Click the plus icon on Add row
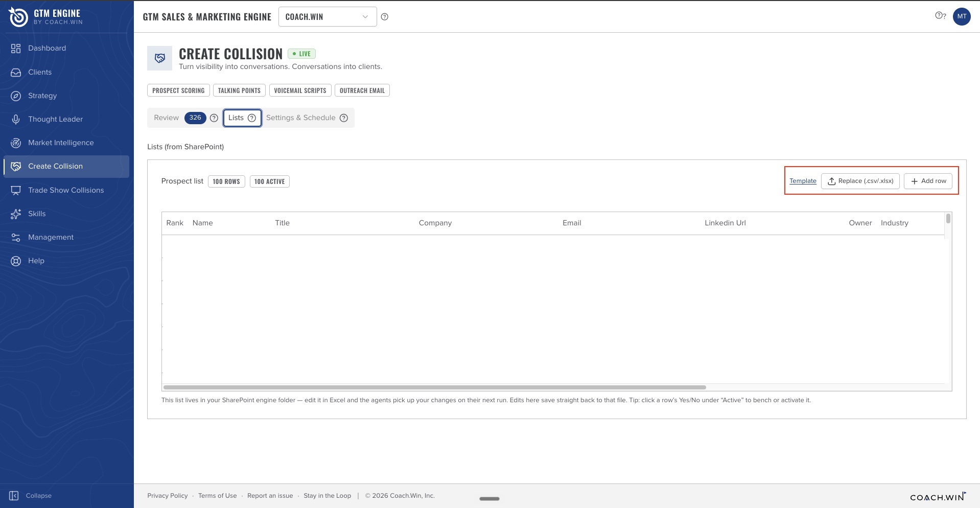This screenshot has width=980, height=508. [x=915, y=181]
